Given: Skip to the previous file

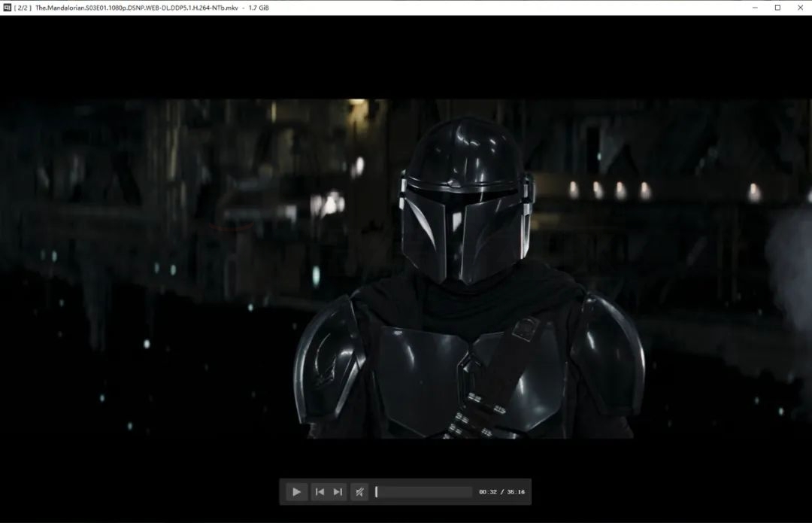Looking at the screenshot, I should (320, 492).
